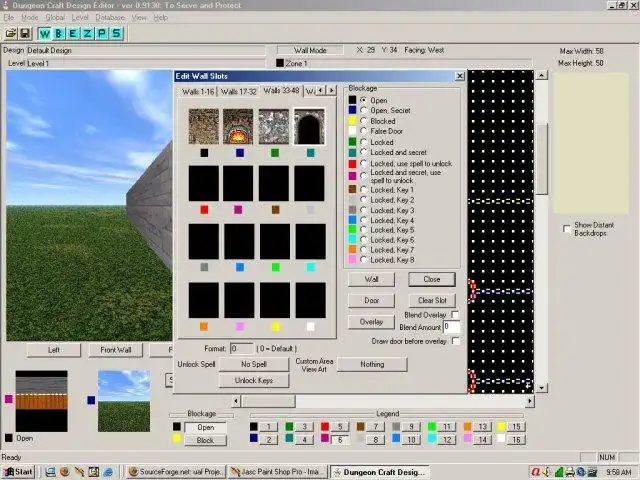The height and width of the screenshot is (480, 640).
Task: Select the sky backdrop preview thumbnail
Action: pos(124,401)
